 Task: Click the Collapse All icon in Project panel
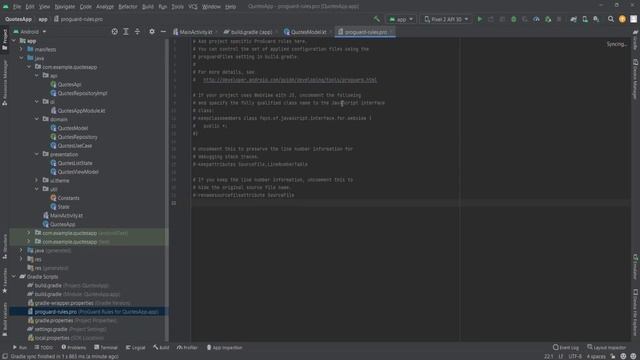(137, 31)
